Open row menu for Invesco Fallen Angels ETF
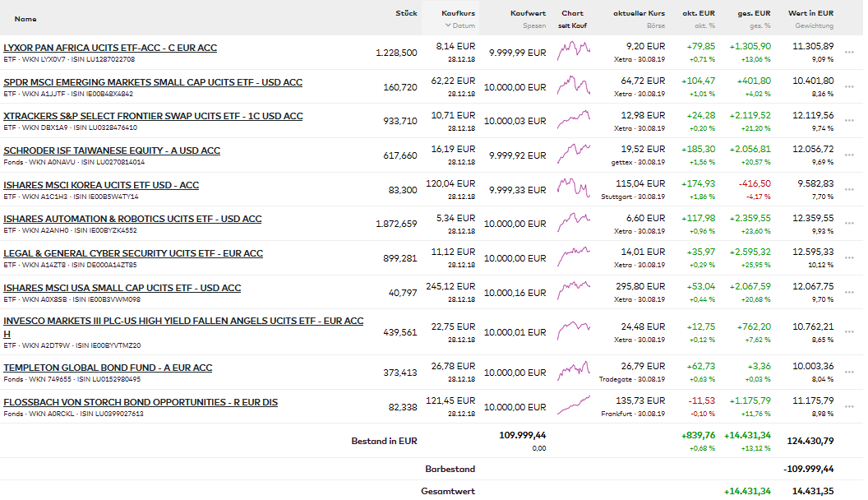The height and width of the screenshot is (500, 868). [849, 332]
